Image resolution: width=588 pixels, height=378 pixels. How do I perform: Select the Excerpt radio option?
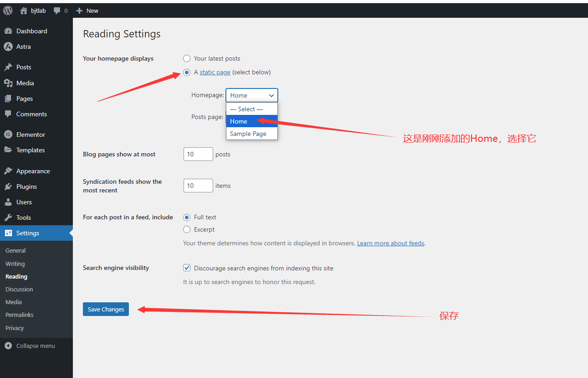(187, 229)
